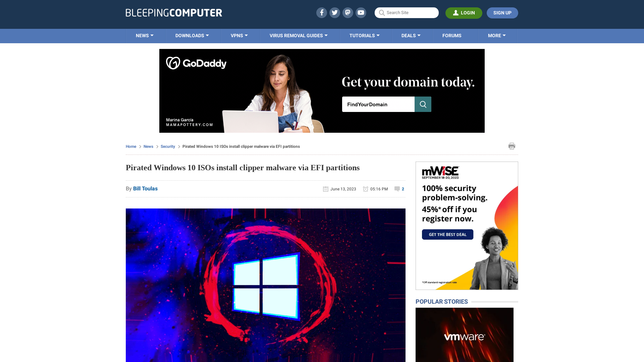This screenshot has height=362, width=644.
Task: Click the FORUMS menu item
Action: pos(451,35)
